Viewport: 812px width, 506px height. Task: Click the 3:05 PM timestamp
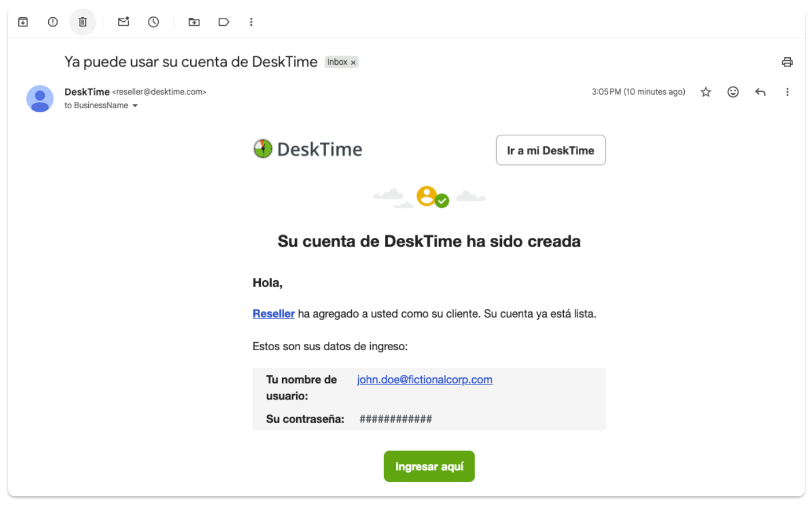pyautogui.click(x=638, y=92)
